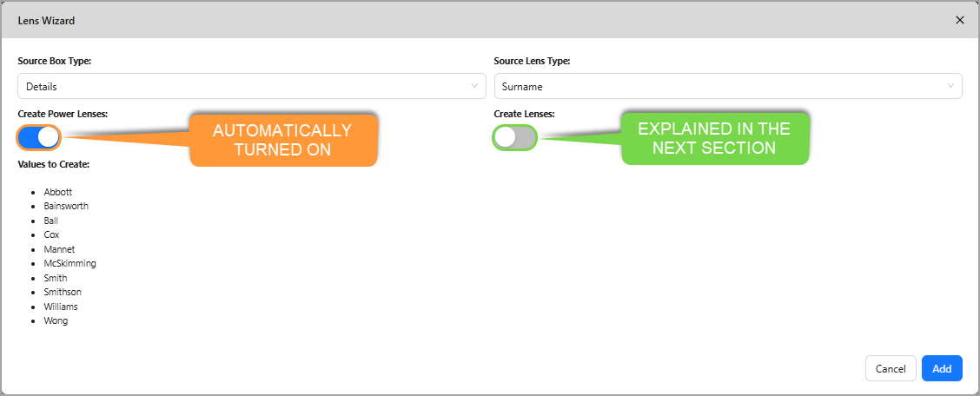Click the Wong value entry
The height and width of the screenshot is (396, 980).
pyautogui.click(x=56, y=320)
